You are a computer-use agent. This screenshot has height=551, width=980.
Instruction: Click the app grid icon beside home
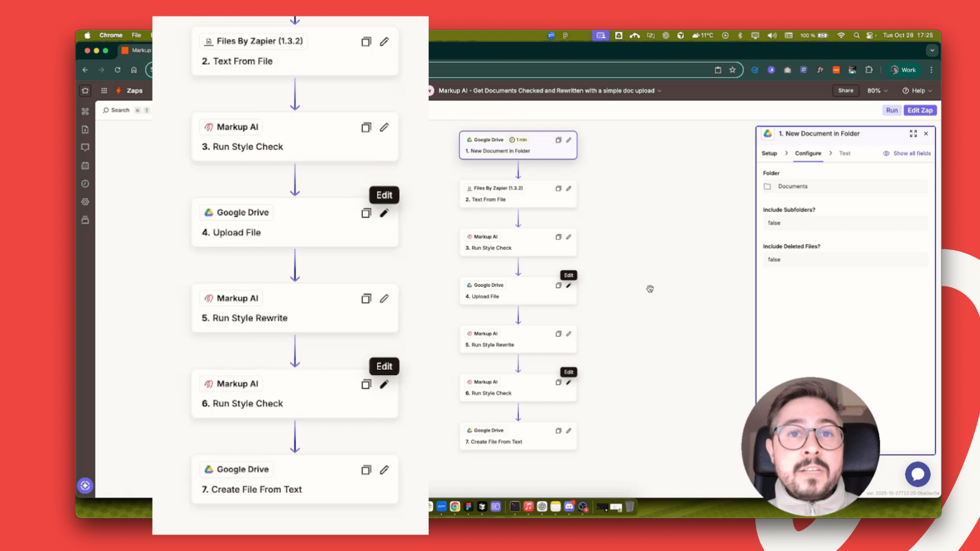coord(104,91)
